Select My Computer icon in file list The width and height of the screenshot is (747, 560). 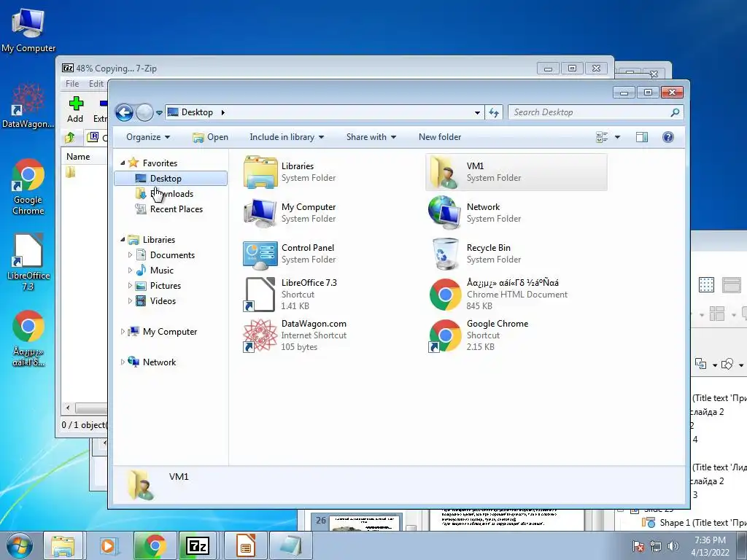[260, 213]
